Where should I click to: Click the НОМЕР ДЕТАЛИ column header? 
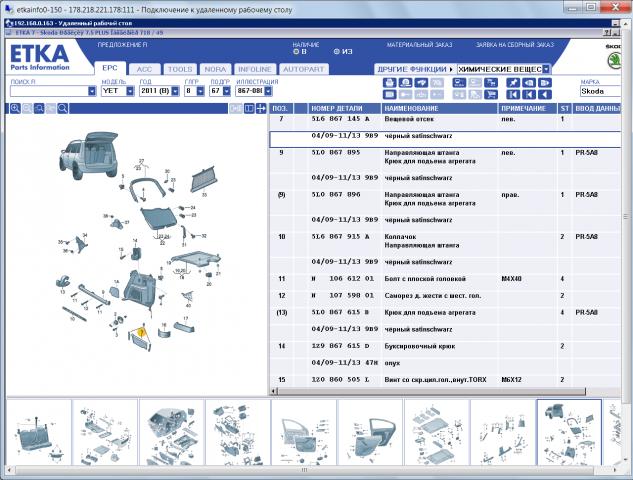pos(344,108)
